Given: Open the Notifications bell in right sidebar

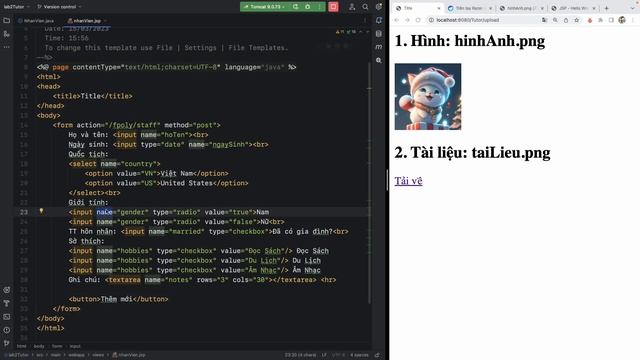Looking at the screenshot, I should click(379, 20).
